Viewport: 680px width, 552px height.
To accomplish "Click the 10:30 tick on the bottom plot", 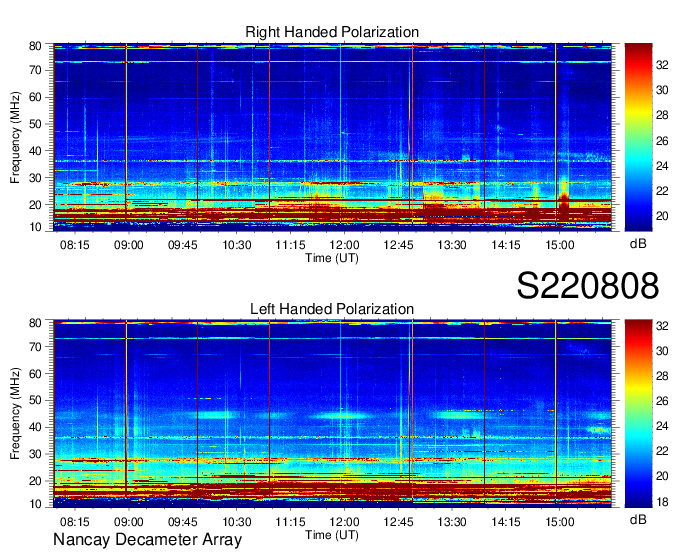I will [237, 522].
